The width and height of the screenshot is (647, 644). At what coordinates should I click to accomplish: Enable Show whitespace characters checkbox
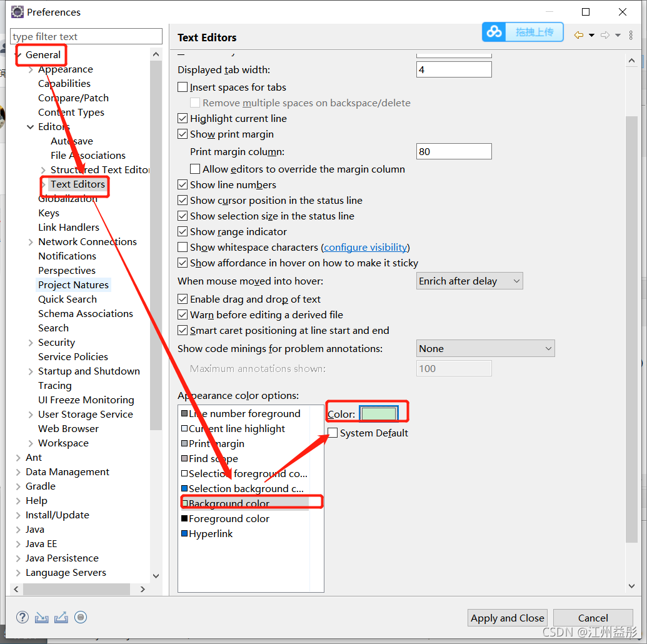pyautogui.click(x=183, y=247)
